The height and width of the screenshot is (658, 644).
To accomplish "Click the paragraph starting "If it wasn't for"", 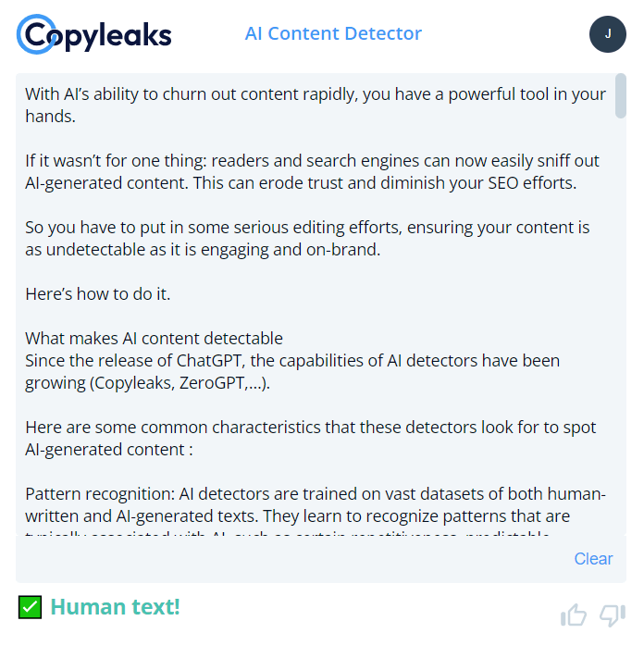I will click(301, 172).
